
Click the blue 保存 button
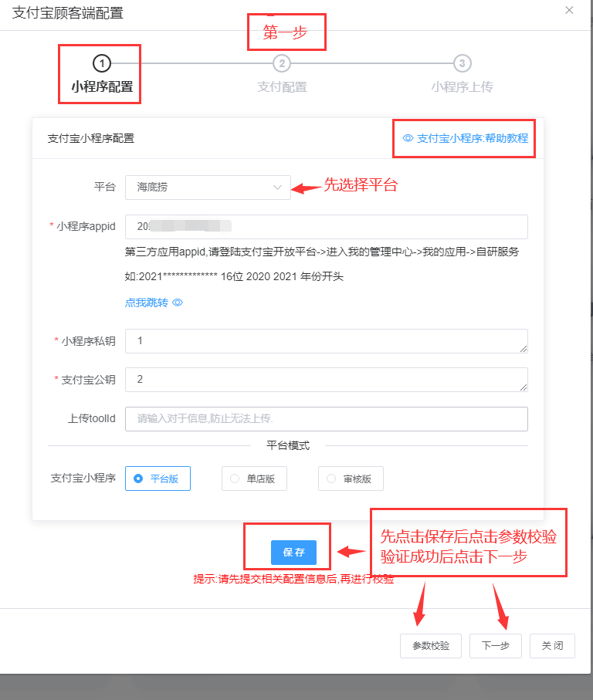coord(294,553)
